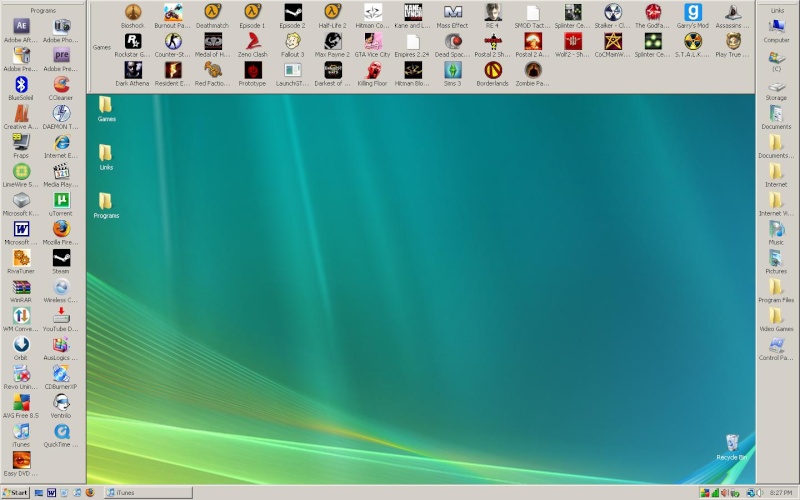The image size is (800, 500).
Task: Open Pictures folder in Links toolbar
Action: pos(776,262)
